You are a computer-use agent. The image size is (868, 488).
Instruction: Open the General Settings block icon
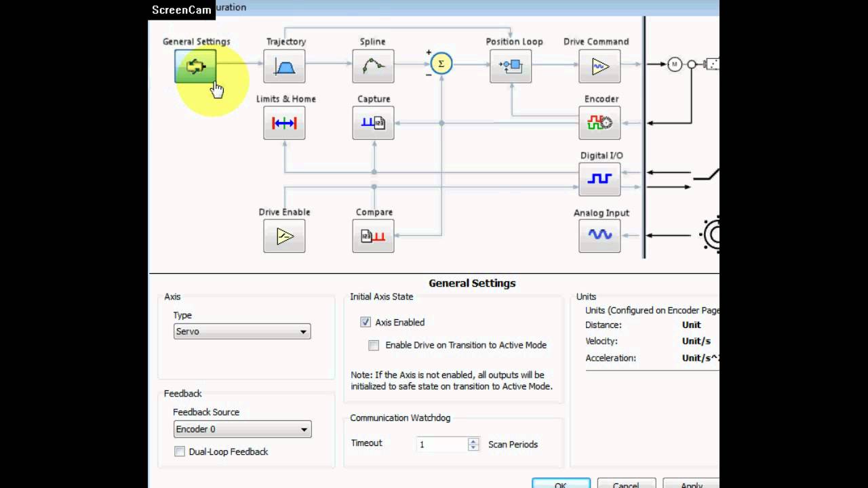(x=195, y=66)
